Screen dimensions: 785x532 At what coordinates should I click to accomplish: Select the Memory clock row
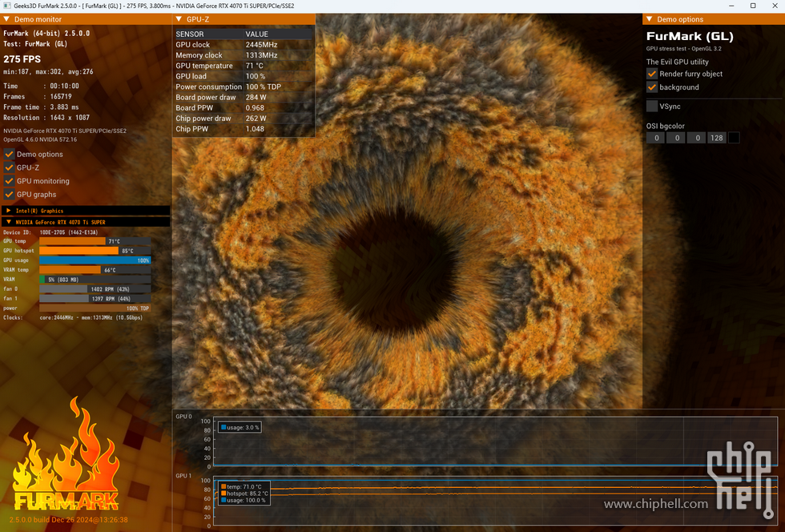pyautogui.click(x=244, y=55)
